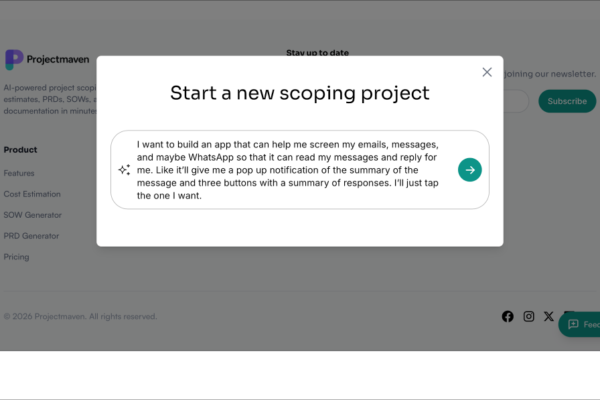This screenshot has height=400, width=600.
Task: Click the Projectmaven logo icon
Action: (14, 60)
